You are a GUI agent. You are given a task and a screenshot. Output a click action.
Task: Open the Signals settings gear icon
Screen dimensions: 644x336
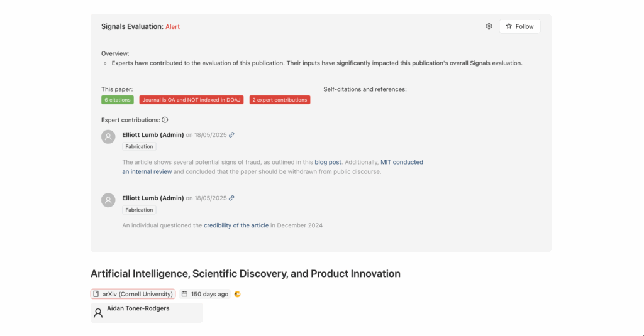point(489,26)
